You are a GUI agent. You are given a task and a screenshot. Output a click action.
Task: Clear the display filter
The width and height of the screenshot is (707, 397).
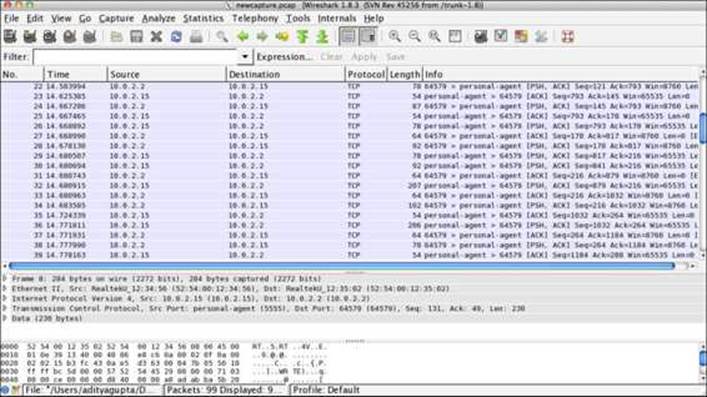click(x=331, y=57)
